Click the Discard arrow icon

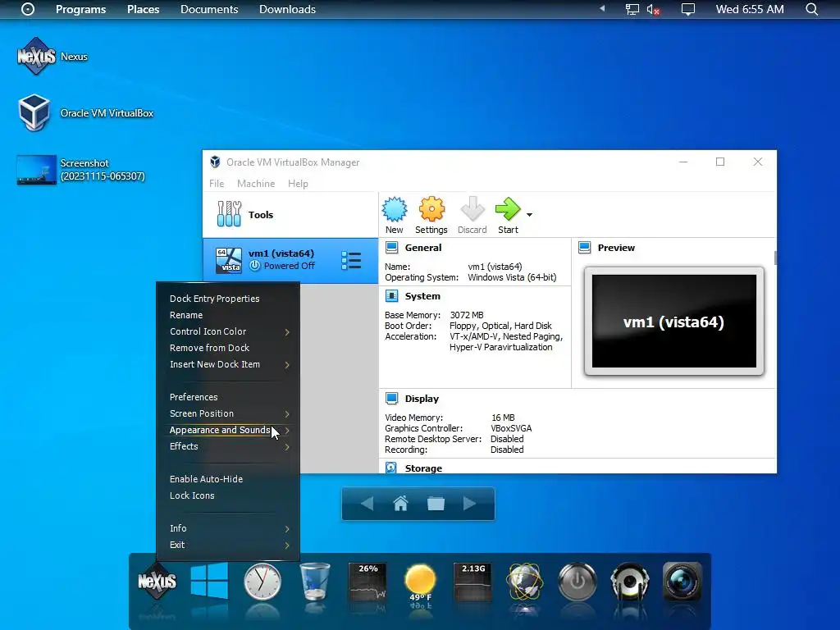472,209
